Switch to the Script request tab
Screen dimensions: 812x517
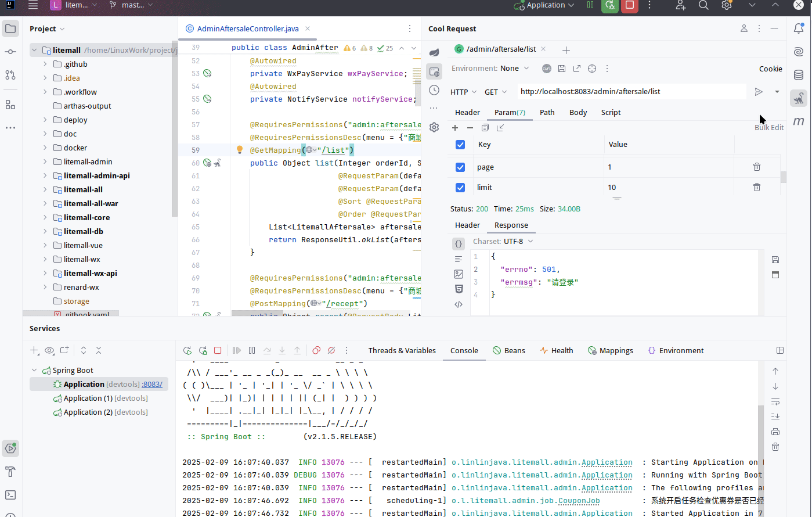point(611,113)
